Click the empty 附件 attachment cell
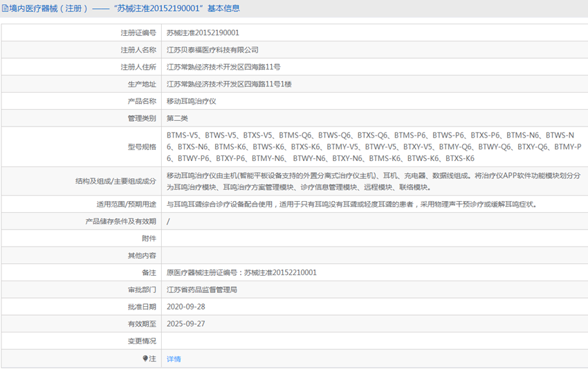588x369 pixels. tap(374, 238)
